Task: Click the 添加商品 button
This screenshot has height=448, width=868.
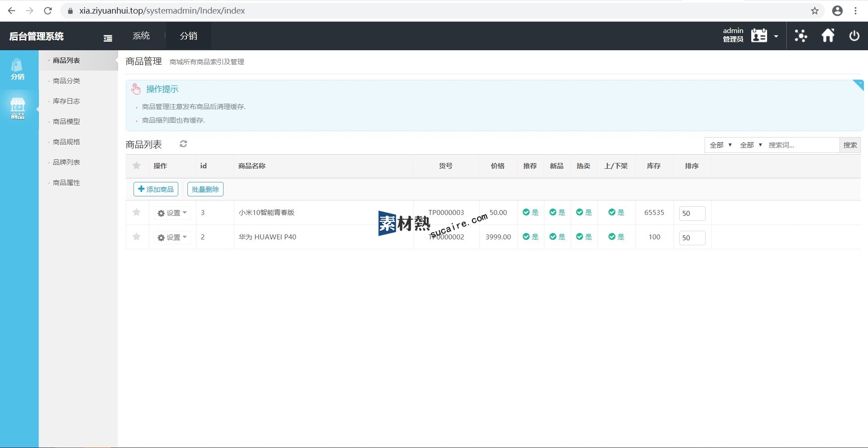Action: click(156, 189)
